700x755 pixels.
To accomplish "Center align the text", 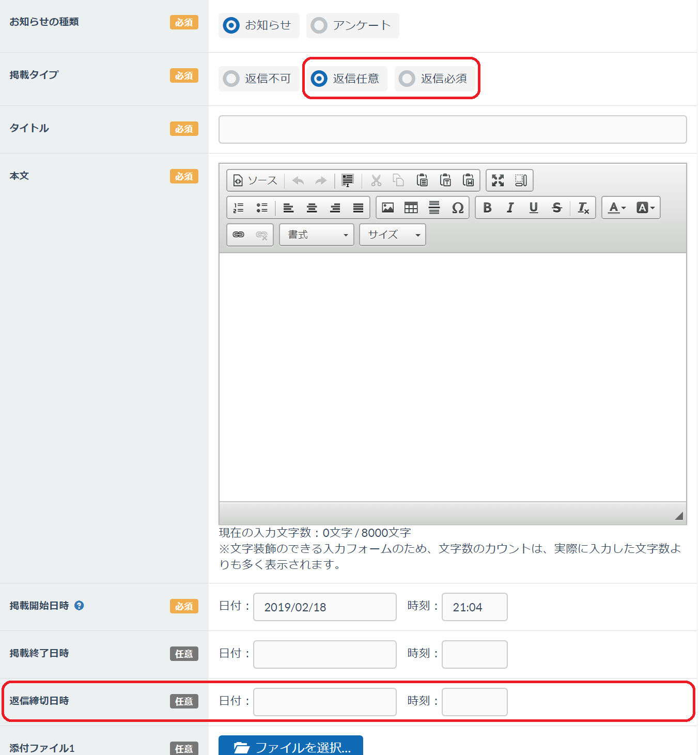I will (312, 208).
